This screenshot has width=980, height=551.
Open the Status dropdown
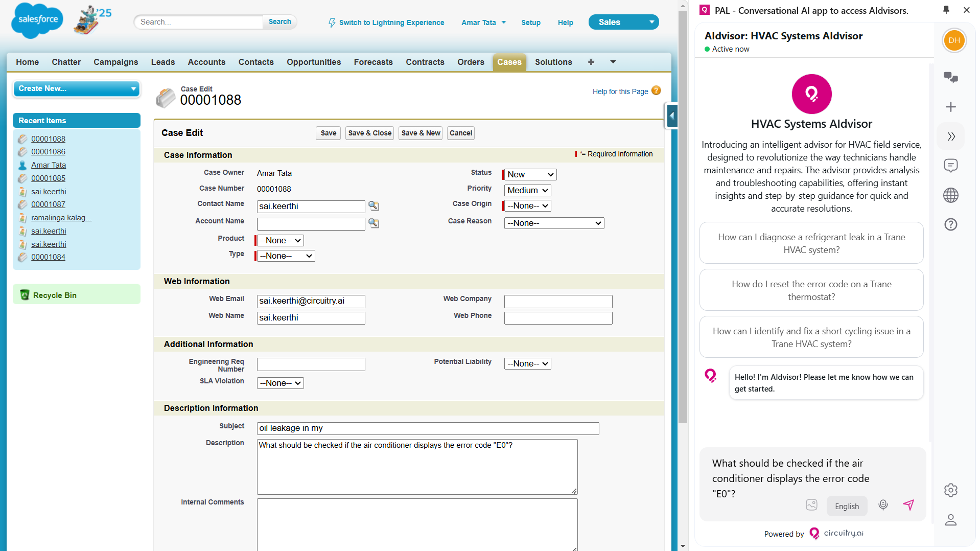(530, 175)
